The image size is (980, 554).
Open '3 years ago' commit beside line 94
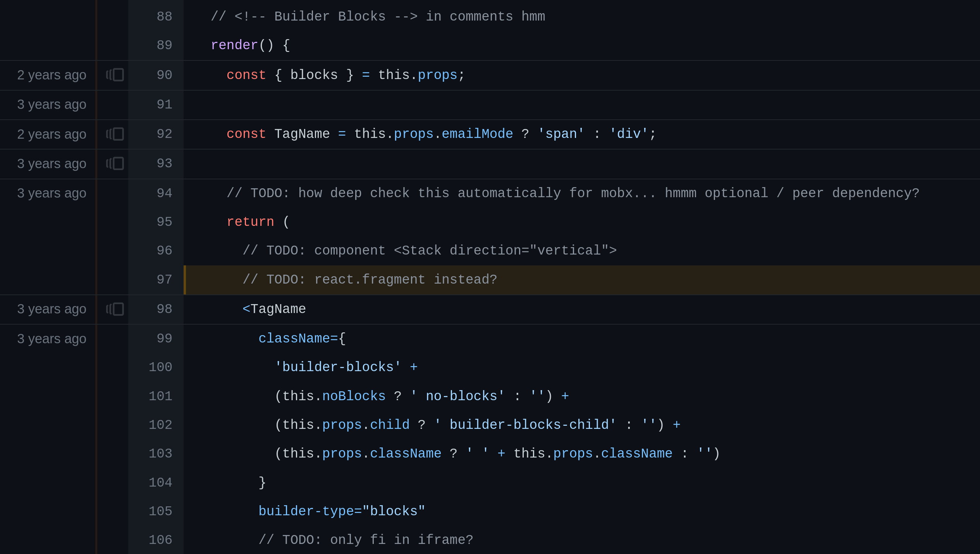[x=52, y=193]
